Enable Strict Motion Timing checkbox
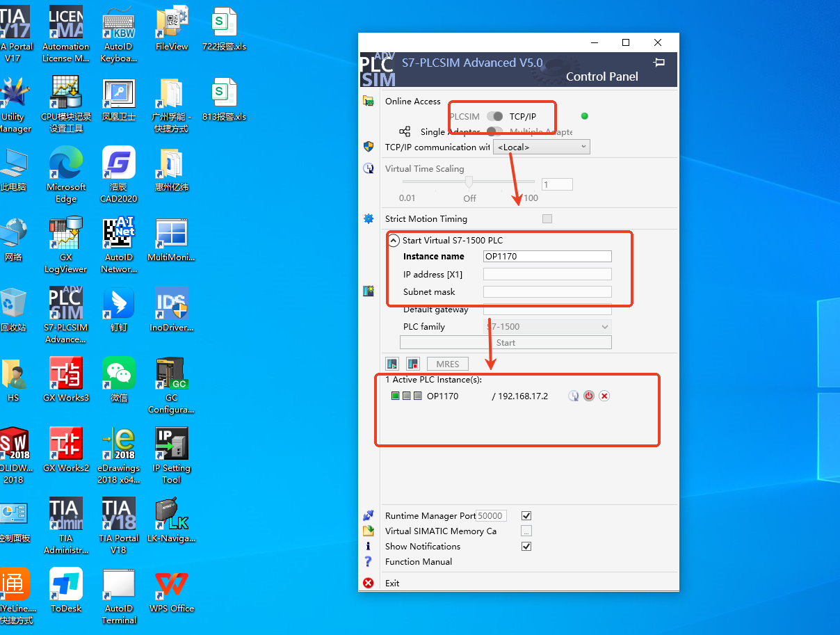 [547, 218]
